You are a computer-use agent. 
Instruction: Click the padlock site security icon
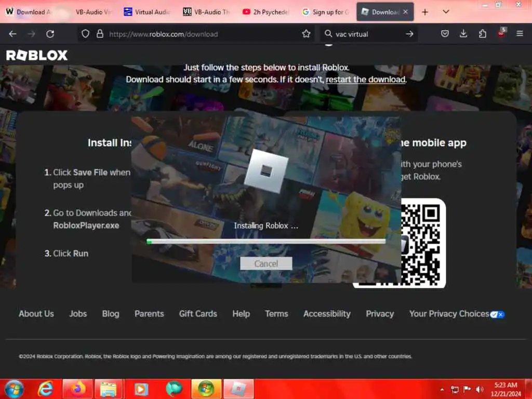(x=100, y=34)
